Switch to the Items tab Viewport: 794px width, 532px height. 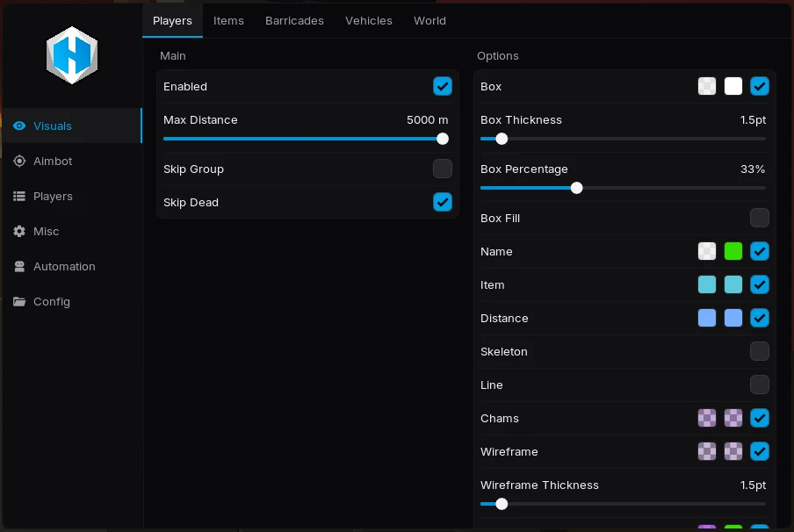coord(228,21)
